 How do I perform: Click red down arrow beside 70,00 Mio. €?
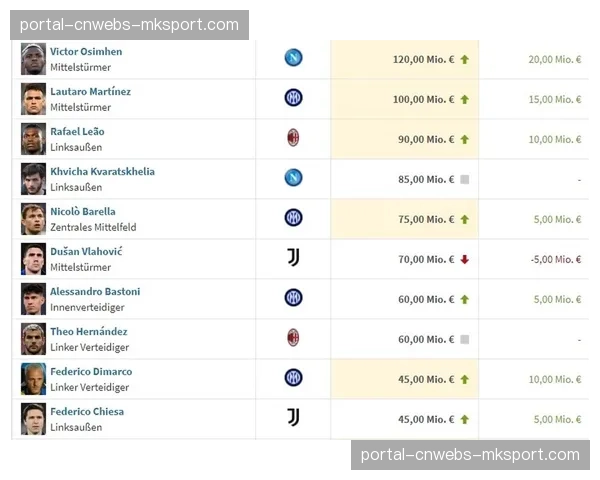[x=464, y=260]
